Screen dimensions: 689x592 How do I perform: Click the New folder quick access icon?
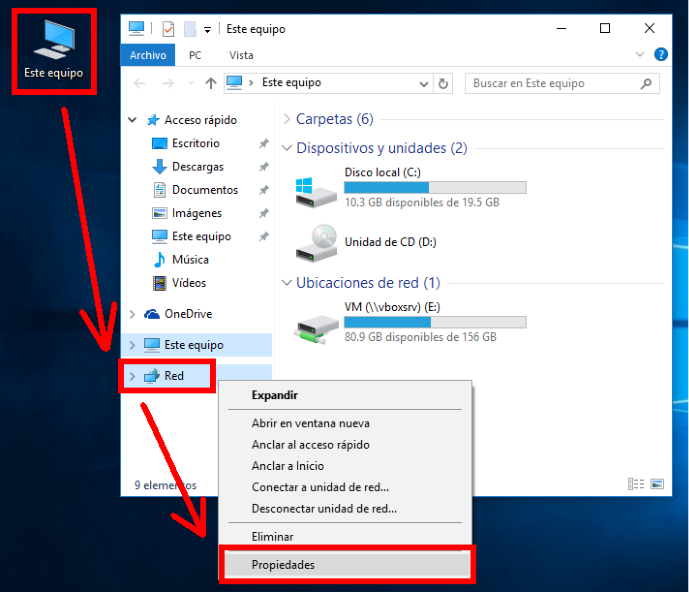point(190,29)
